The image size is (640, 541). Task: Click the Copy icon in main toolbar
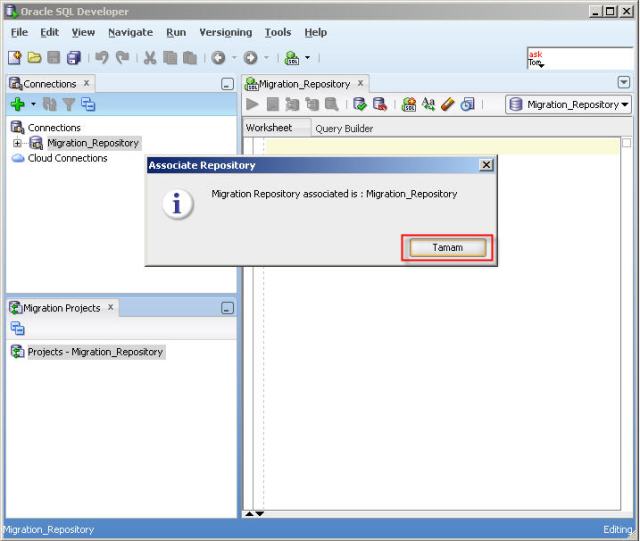(170, 58)
